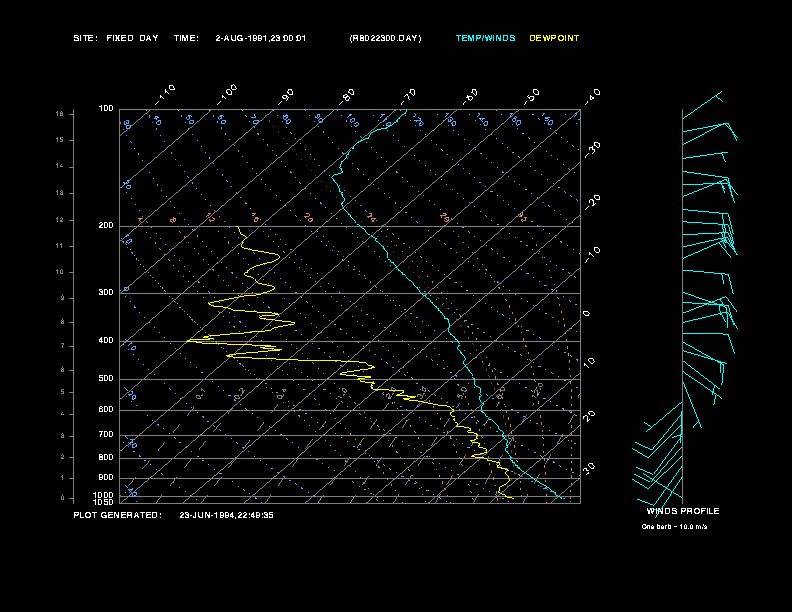792x612 pixels.
Task: Click the 600 pressure level label
Action: point(106,410)
